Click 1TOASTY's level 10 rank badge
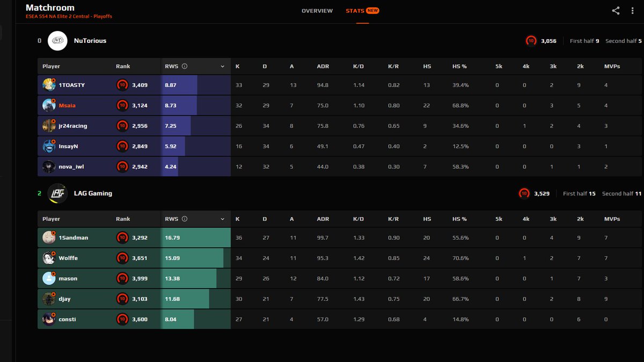Viewport: 644px width, 362px height. click(x=122, y=85)
